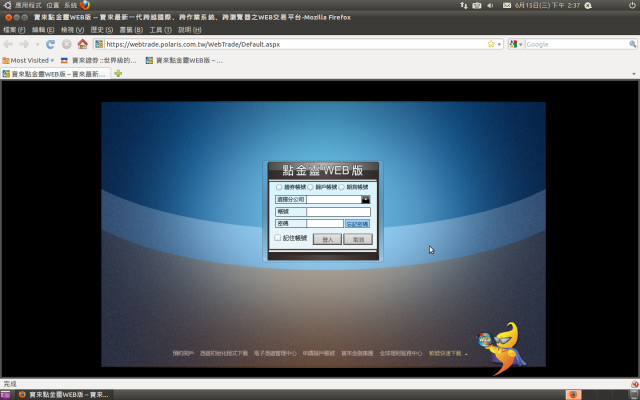Click the 密碼 password input field

(x=325, y=224)
